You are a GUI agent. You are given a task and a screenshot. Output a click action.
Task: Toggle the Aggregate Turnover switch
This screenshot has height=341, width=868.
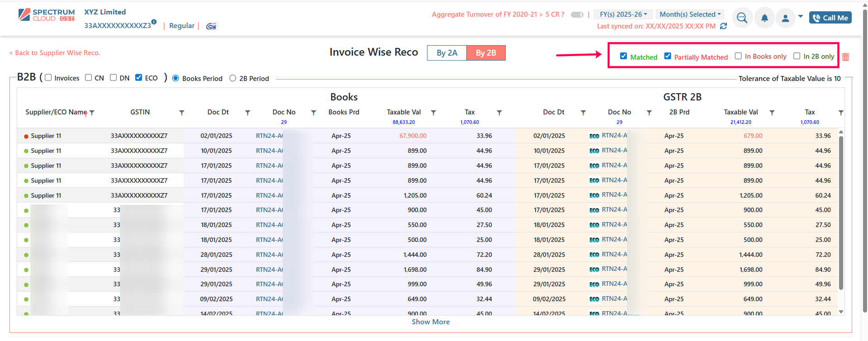pyautogui.click(x=577, y=14)
